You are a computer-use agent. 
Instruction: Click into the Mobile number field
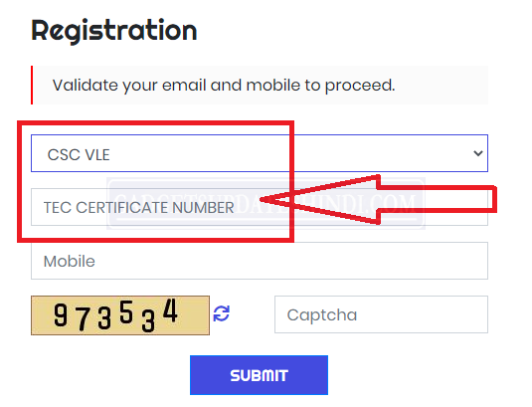click(260, 261)
